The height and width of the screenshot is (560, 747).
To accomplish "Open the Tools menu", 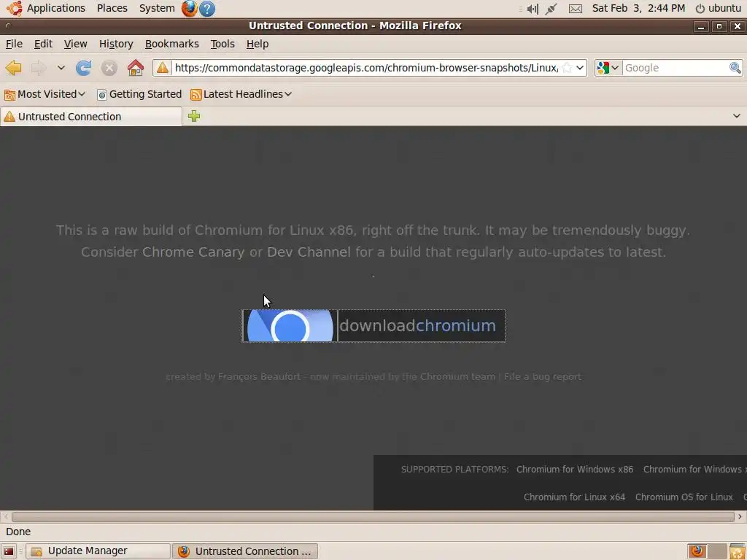I will [222, 44].
